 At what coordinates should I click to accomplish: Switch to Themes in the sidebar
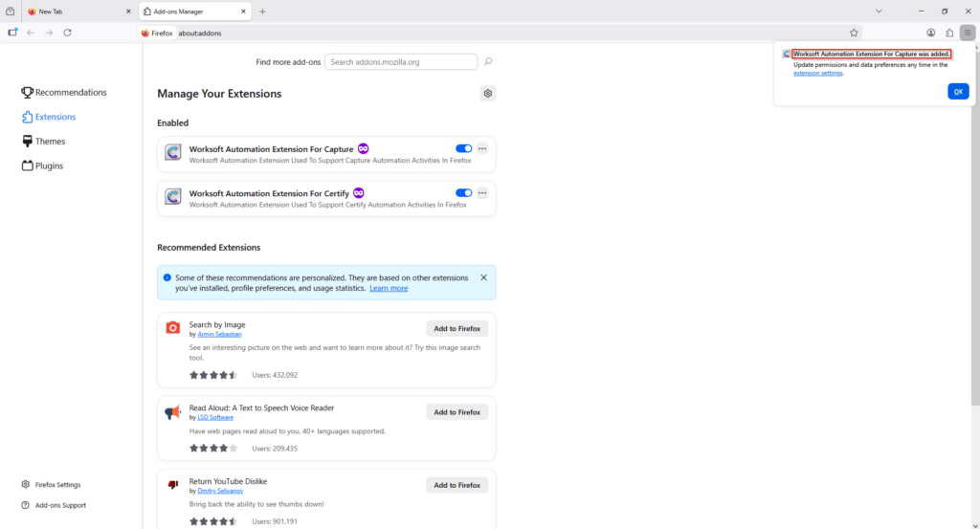[x=43, y=142]
